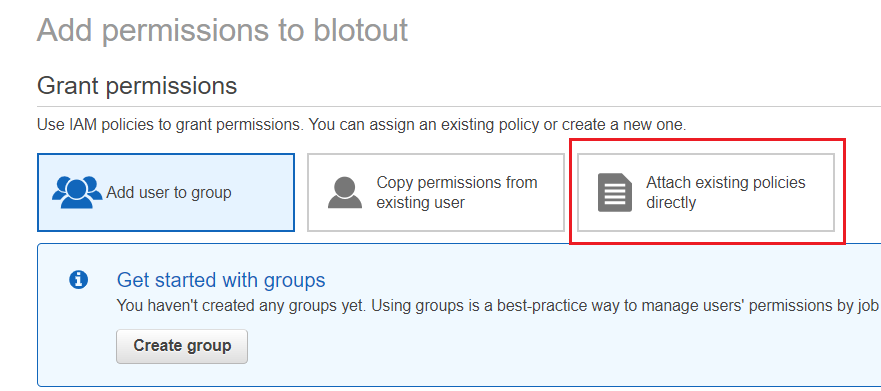Click the blue group users icon
Viewport: 881px width, 391px height.
click(x=77, y=192)
